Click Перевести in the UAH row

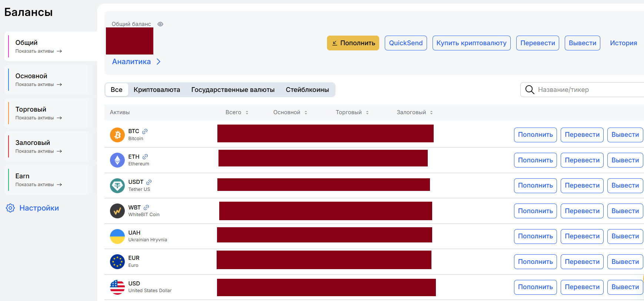[582, 236]
